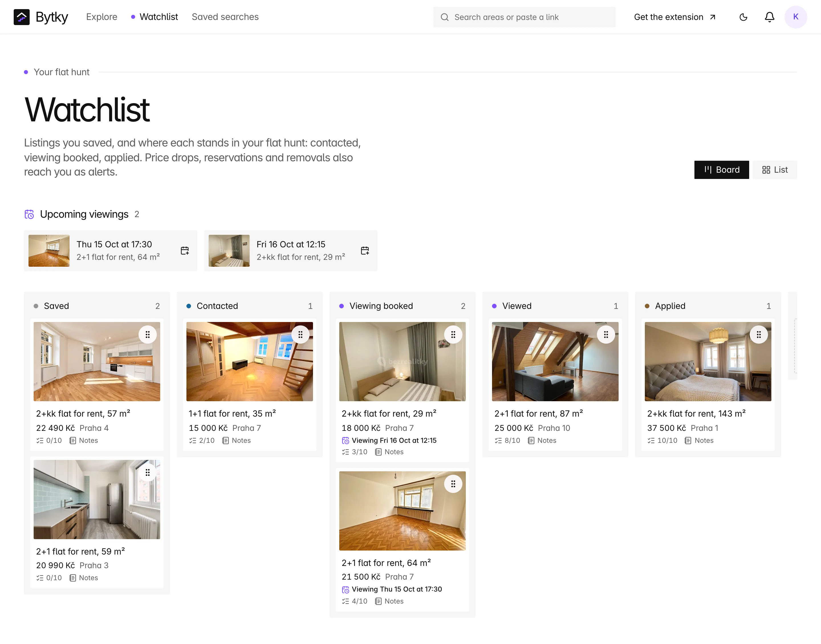Open Notes on the 35 m² flat
Screen dimensions: 821x644
pyautogui.click(x=236, y=440)
